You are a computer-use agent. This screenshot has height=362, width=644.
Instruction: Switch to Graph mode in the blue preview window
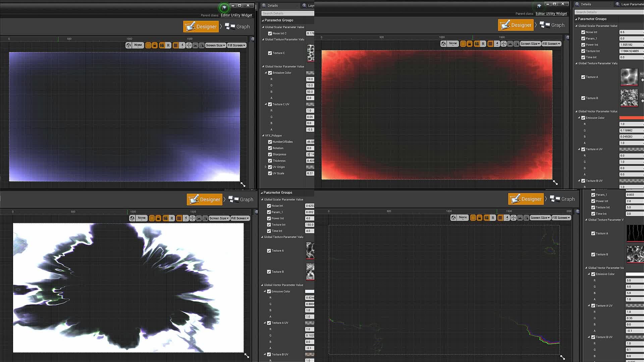tap(237, 27)
